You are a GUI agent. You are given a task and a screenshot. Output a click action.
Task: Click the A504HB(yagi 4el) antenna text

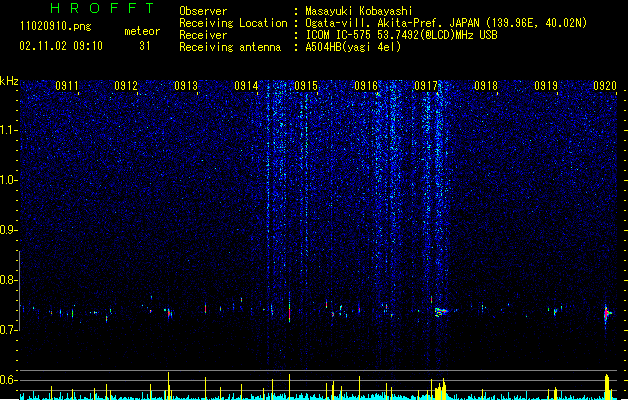353,47
